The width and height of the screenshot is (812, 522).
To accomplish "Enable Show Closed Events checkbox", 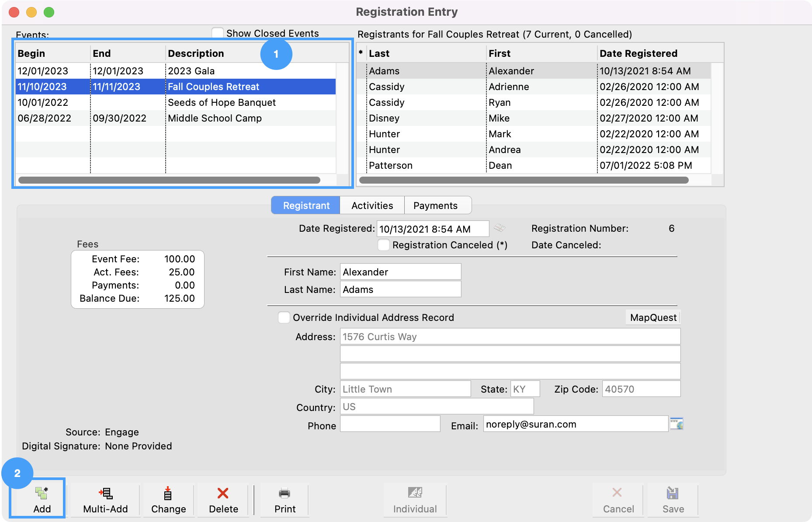I will (218, 33).
